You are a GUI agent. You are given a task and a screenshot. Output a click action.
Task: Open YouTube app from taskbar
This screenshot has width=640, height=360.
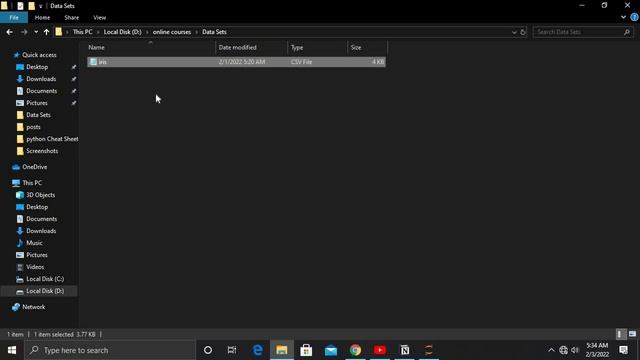[x=380, y=350]
